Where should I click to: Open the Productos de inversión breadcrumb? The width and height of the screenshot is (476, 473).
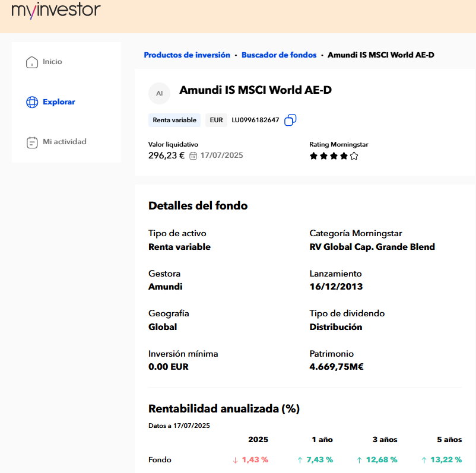[187, 55]
